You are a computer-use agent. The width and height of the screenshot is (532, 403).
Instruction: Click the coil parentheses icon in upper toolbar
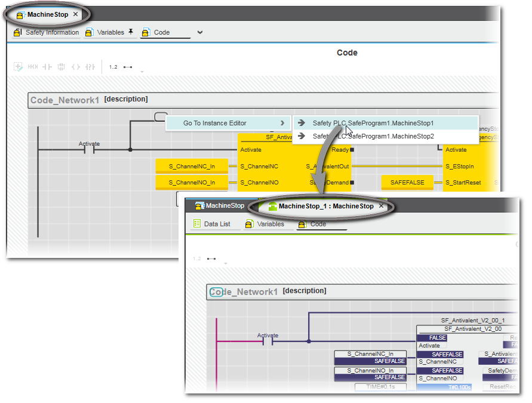pos(76,67)
